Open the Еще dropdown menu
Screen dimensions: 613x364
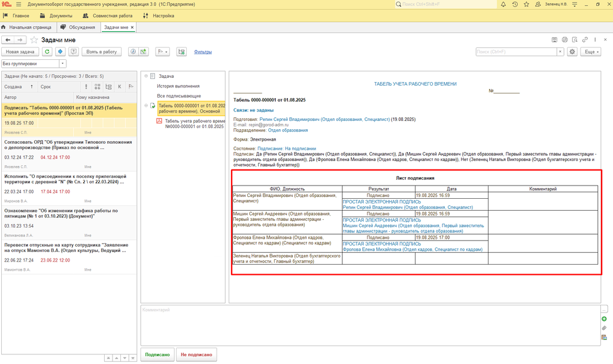590,52
